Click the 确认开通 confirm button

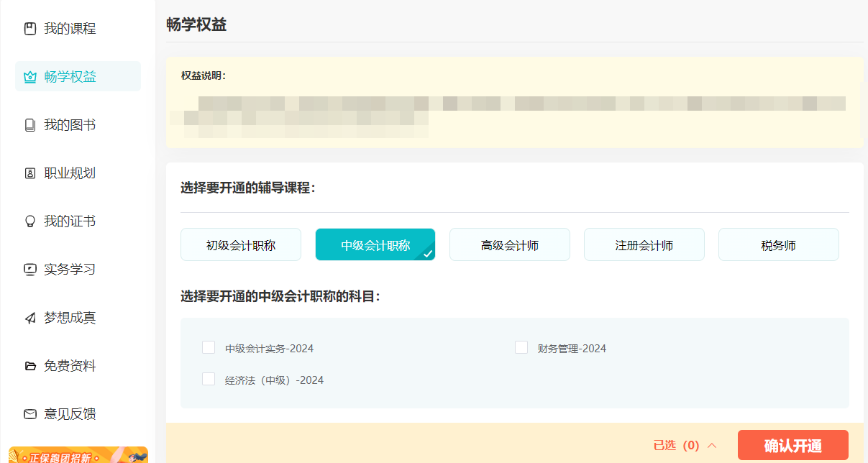coord(792,445)
